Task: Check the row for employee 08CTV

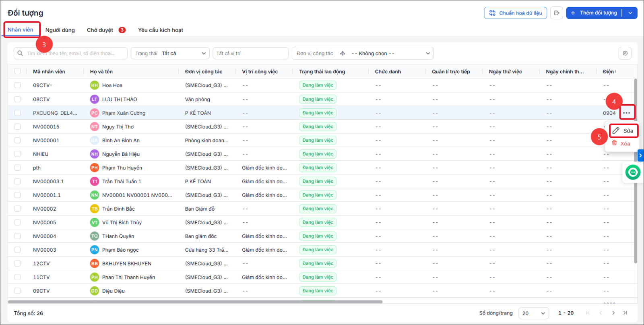Action: [17, 99]
